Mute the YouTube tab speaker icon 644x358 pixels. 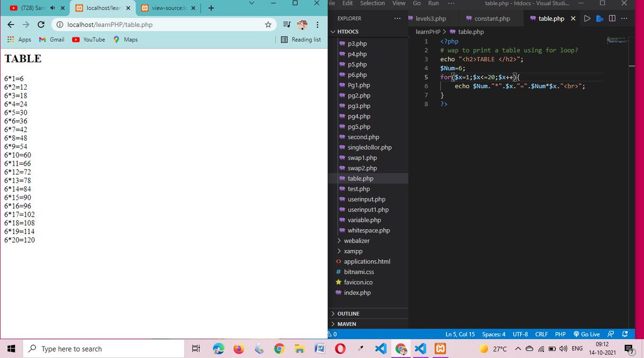pyautogui.click(x=53, y=9)
